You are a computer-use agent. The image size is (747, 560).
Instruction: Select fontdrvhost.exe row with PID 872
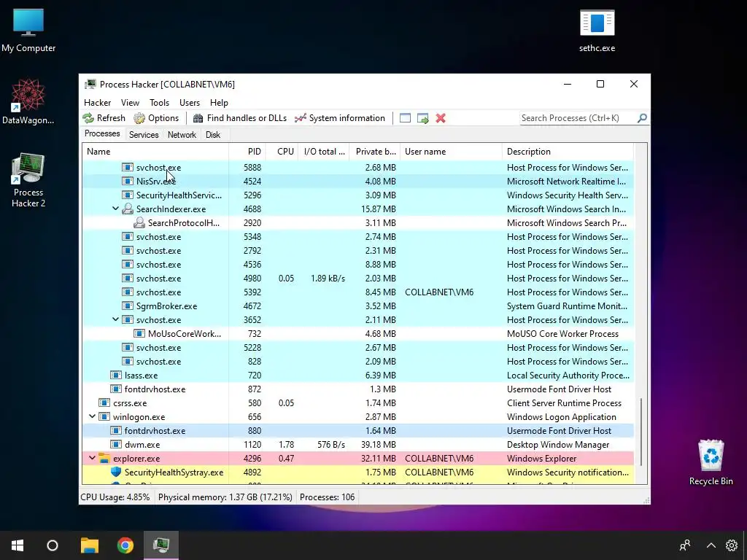tap(358, 389)
